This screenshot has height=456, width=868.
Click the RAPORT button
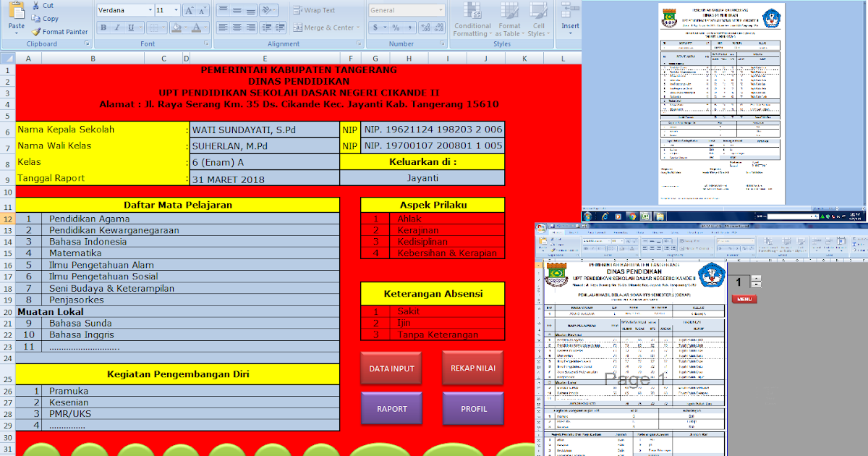[x=391, y=409]
